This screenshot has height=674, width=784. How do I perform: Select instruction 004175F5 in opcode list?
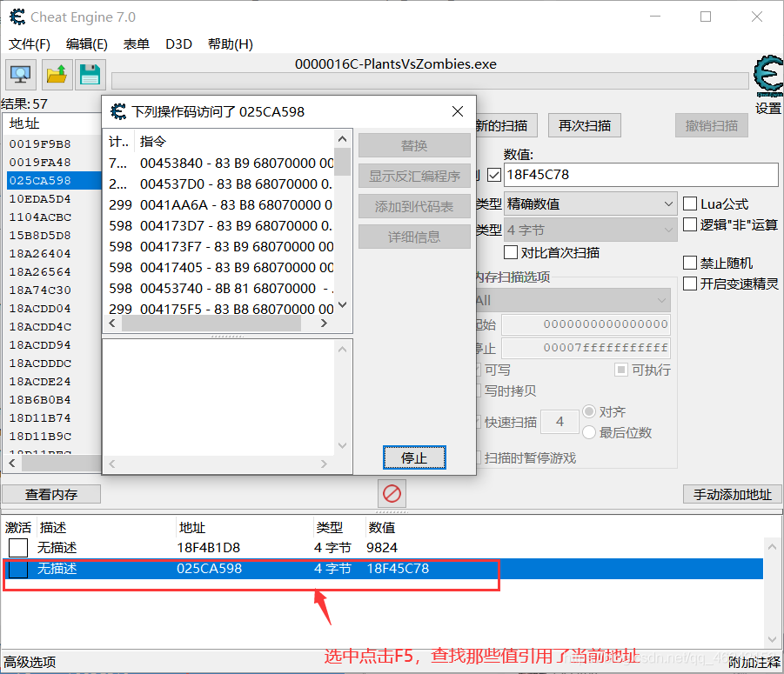[x=220, y=309]
